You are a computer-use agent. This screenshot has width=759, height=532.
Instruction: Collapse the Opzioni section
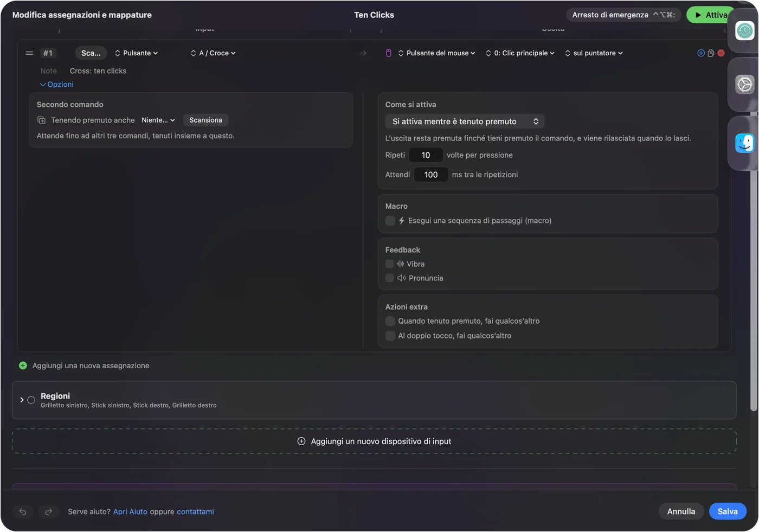pos(56,85)
